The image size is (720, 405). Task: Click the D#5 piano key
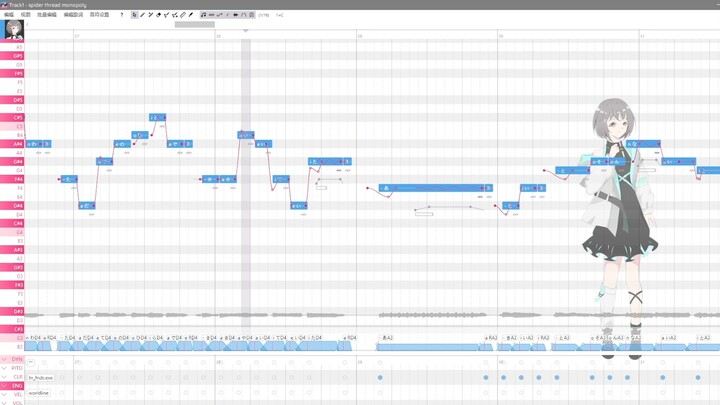[12, 100]
